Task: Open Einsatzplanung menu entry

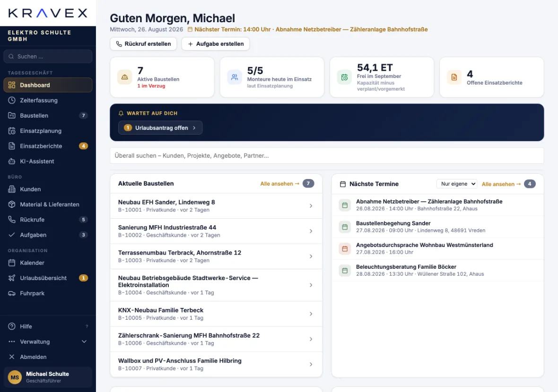Action: [48, 131]
